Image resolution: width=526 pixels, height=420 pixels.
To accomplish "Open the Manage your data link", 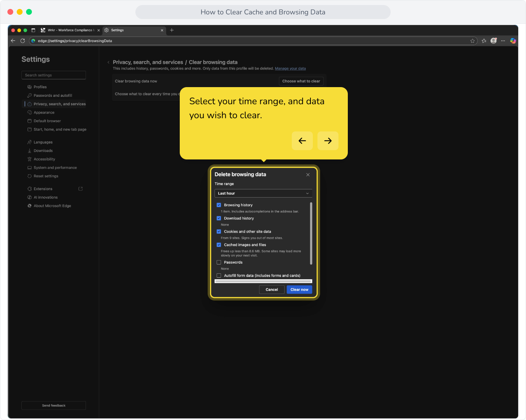I will tap(290, 68).
